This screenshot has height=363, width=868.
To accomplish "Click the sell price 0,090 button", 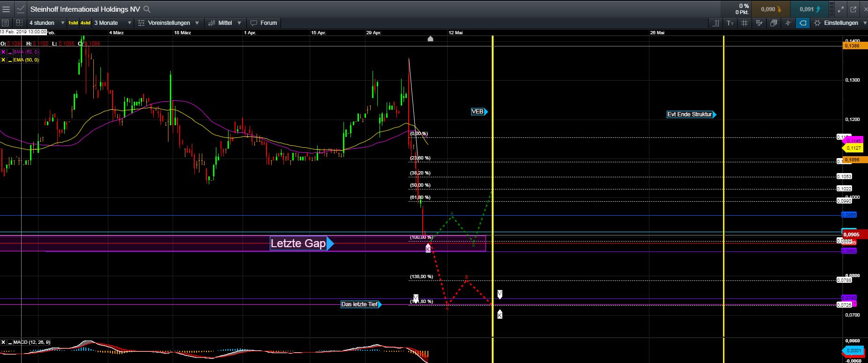I will [771, 9].
